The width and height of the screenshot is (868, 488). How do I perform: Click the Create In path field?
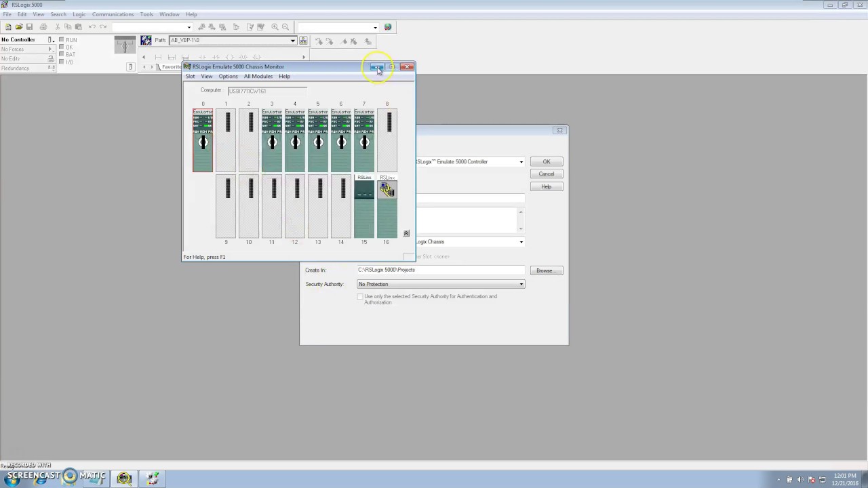[440, 270]
